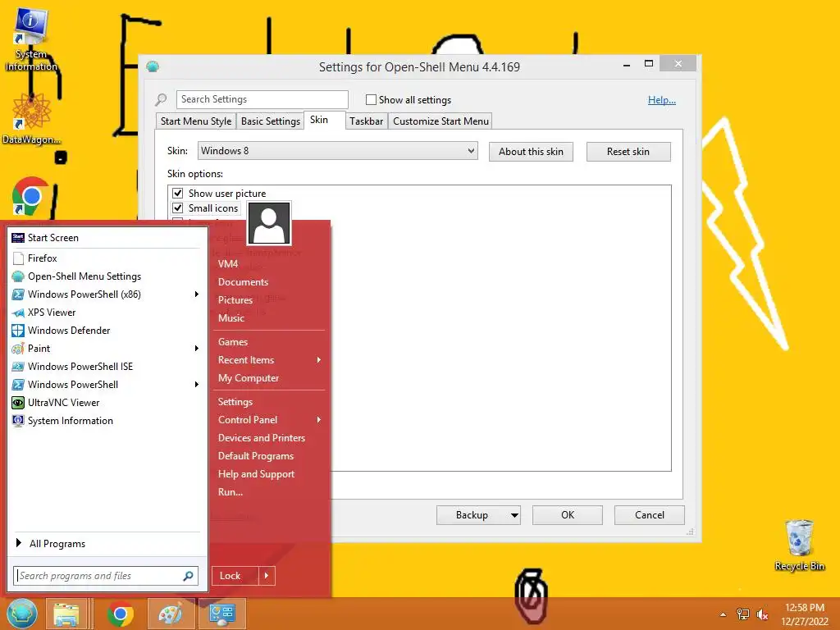Viewport: 840px width, 630px height.
Task: Click OK in settings dialog
Action: 568,515
